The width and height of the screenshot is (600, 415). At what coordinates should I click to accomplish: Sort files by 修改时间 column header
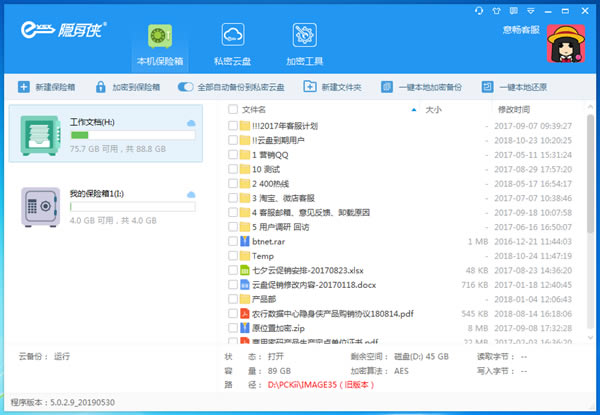(x=514, y=109)
